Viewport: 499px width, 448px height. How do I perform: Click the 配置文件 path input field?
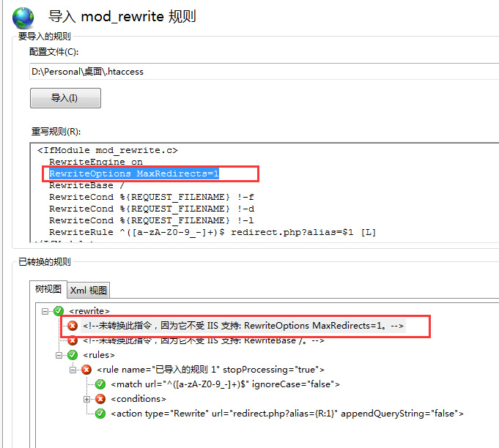(264, 72)
